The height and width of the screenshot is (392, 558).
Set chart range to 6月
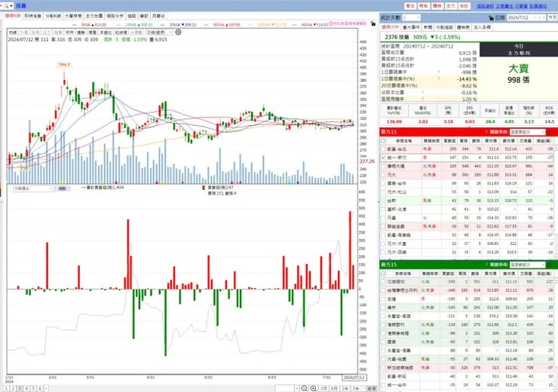334,389
